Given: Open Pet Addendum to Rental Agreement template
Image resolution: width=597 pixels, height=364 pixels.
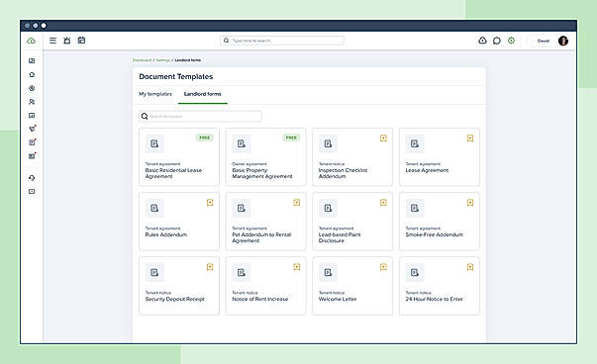Looking at the screenshot, I should (x=265, y=222).
